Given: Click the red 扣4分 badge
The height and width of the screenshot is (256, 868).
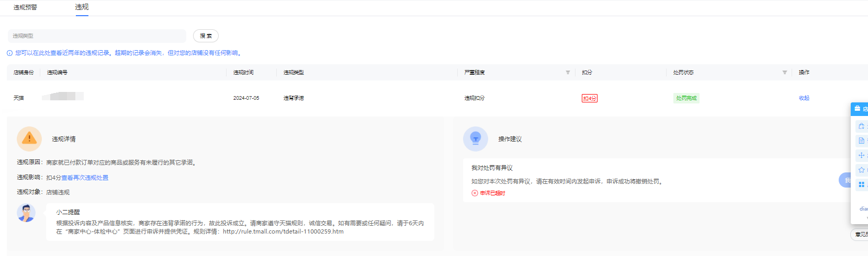Looking at the screenshot, I should click(589, 98).
